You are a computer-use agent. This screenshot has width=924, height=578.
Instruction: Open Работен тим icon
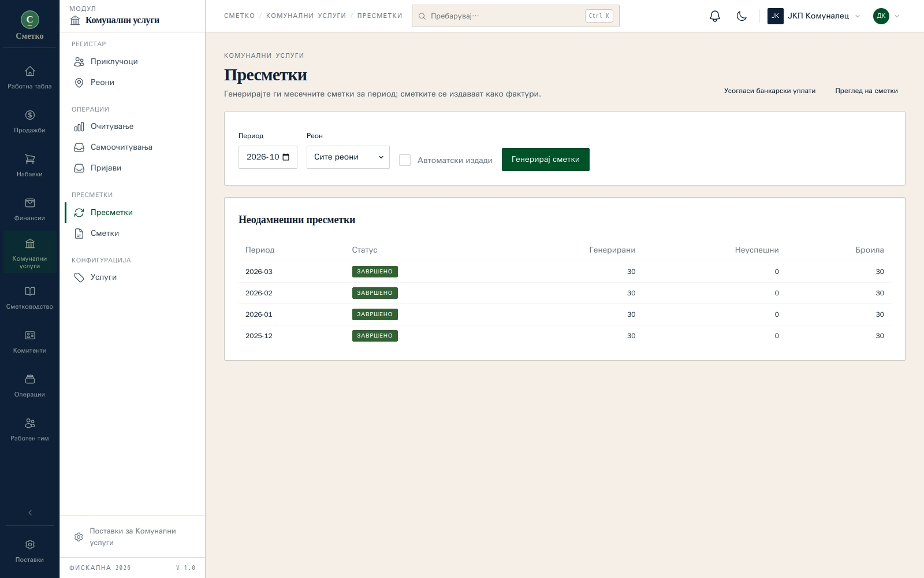click(30, 429)
